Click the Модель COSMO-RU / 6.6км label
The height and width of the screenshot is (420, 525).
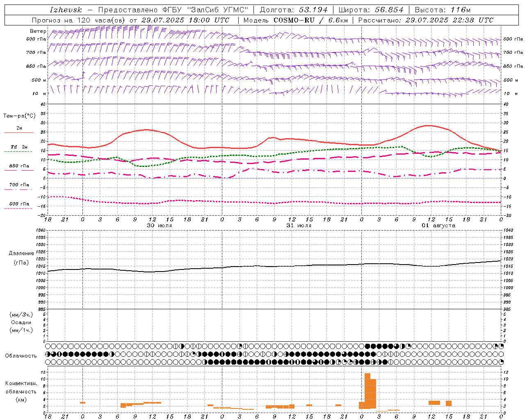coord(295,20)
